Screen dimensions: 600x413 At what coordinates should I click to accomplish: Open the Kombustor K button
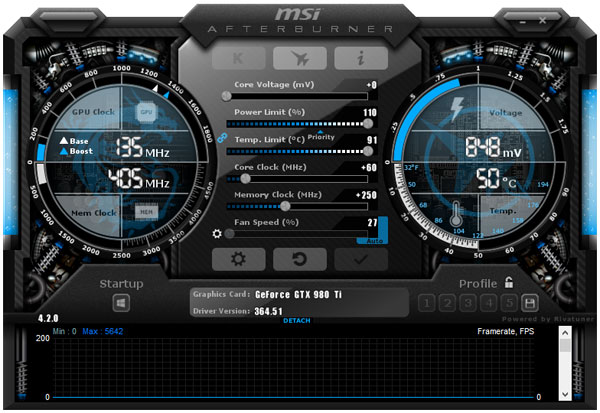[238, 59]
